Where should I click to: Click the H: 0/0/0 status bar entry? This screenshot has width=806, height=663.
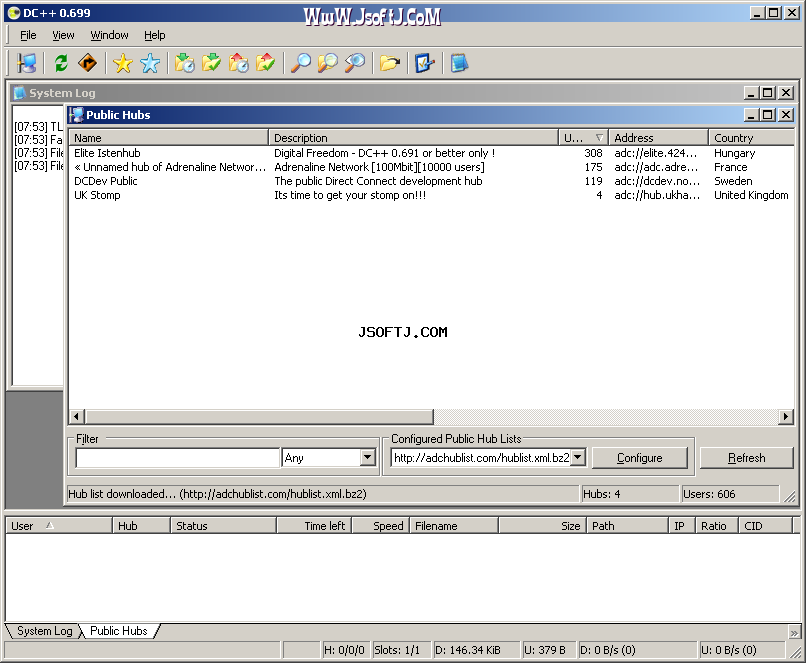(x=345, y=650)
